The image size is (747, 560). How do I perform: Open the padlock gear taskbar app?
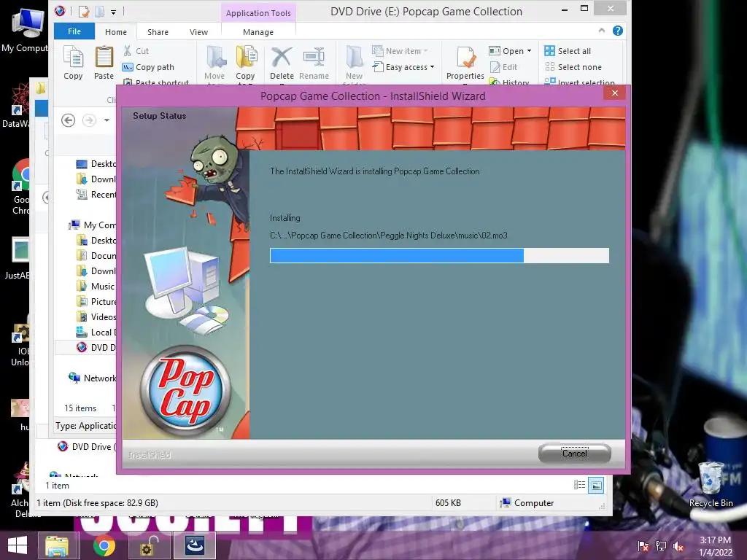(x=149, y=545)
